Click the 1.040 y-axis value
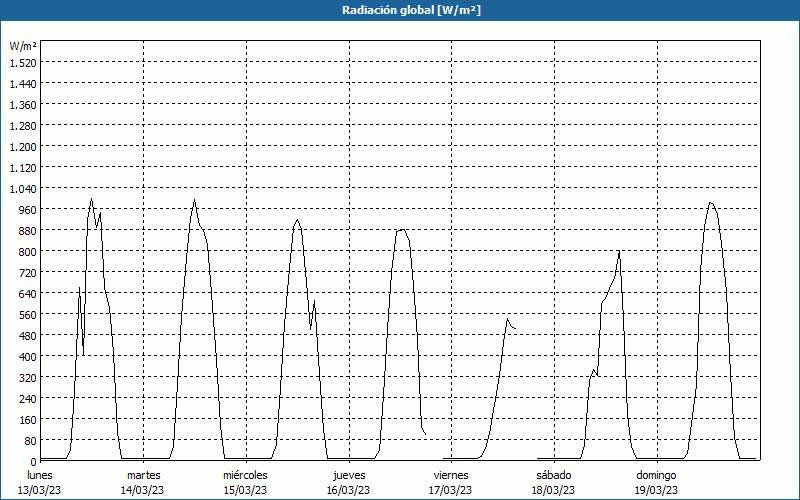Image resolution: width=800 pixels, height=500 pixels. [x=23, y=189]
